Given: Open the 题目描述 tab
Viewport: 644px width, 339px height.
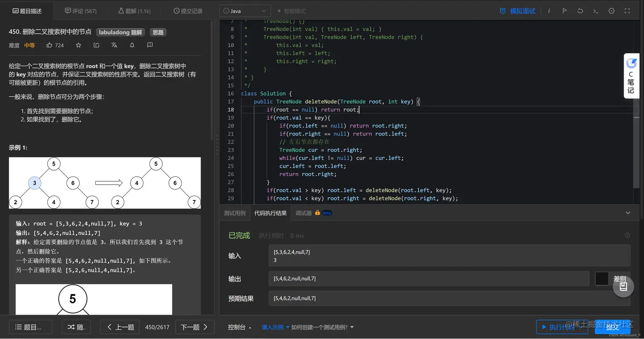Looking at the screenshot, I should [x=27, y=11].
